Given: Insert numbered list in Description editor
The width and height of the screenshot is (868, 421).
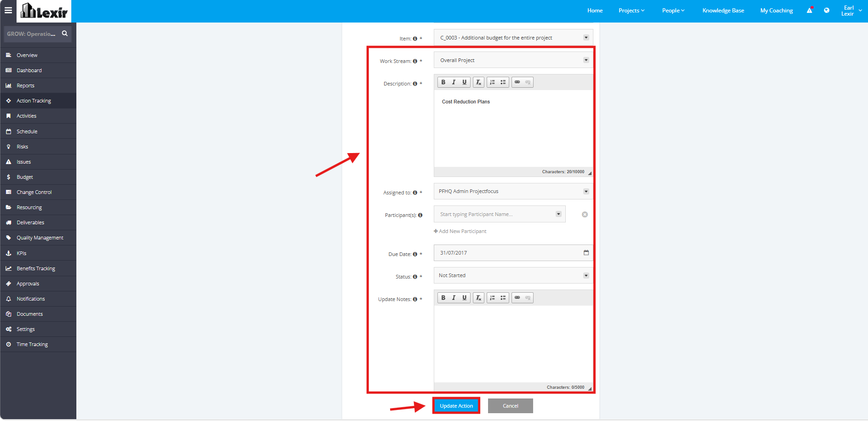Looking at the screenshot, I should (x=492, y=82).
